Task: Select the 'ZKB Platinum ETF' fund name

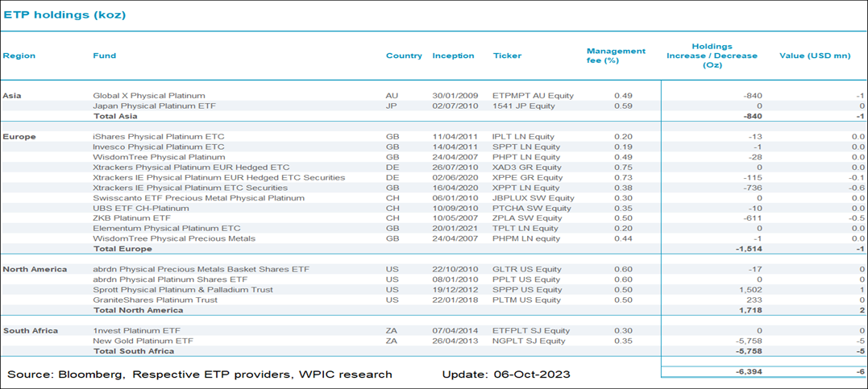Action: click(x=131, y=218)
